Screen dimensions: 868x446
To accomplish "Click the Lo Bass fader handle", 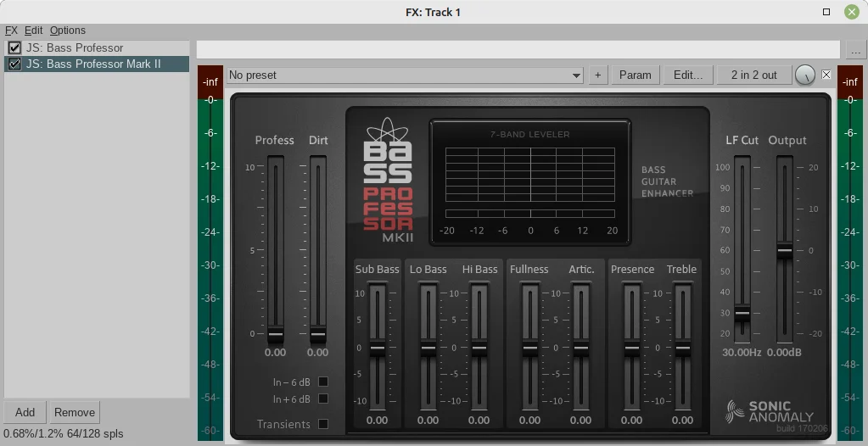I will 428,348.
